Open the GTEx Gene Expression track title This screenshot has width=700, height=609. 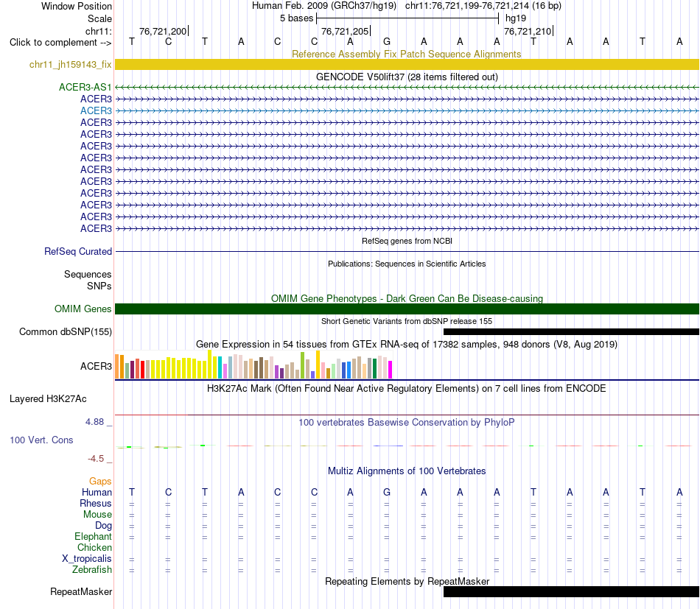coord(407,345)
